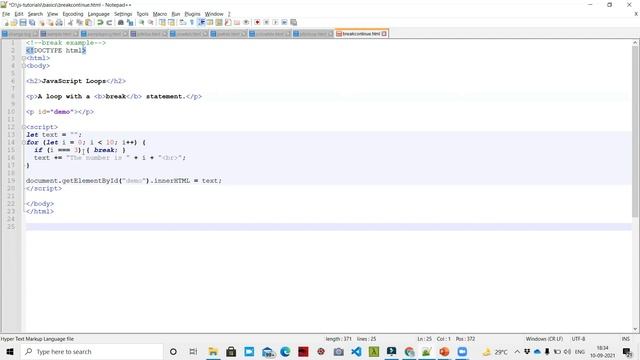Toggle the red Record macro button
Image resolution: width=640 pixels, height=360 pixels.
click(x=257, y=22)
